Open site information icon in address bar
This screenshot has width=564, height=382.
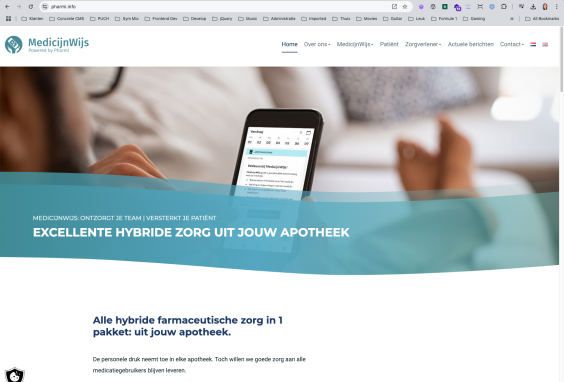(45, 6)
